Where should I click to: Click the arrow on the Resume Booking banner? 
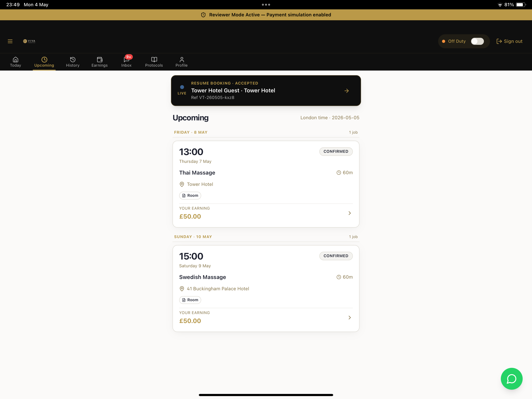pyautogui.click(x=346, y=91)
